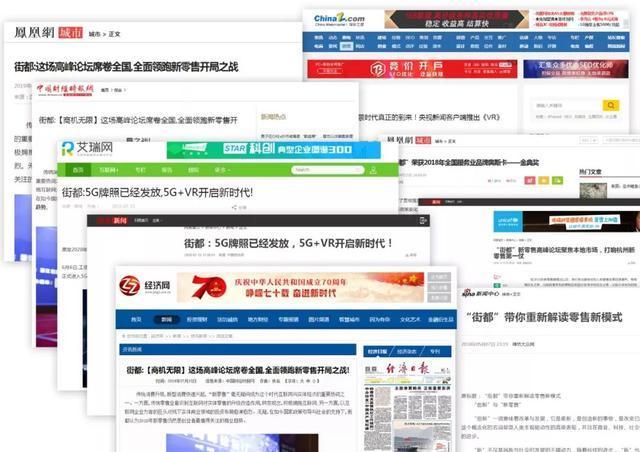Open the mobile device icon on dark news bar
Image resolution: width=640 pixels, height=452 pixels.
(423, 220)
